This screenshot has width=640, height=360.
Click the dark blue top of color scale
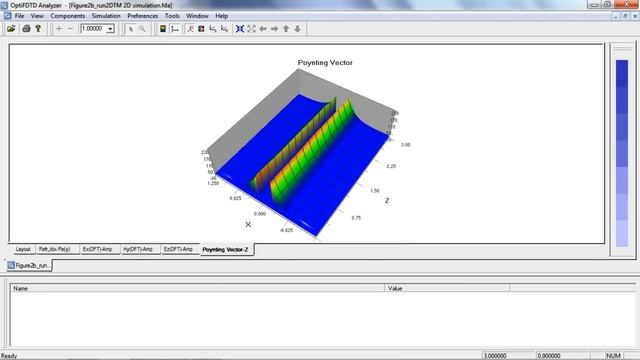(622, 73)
